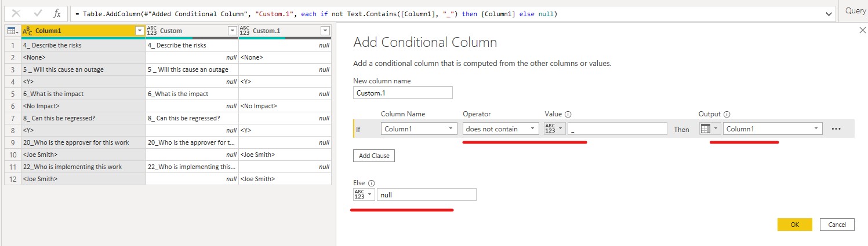Select Custom cell '20_Who is the approver for t…'
Viewport: 868px width, 246px height.
(x=192, y=142)
